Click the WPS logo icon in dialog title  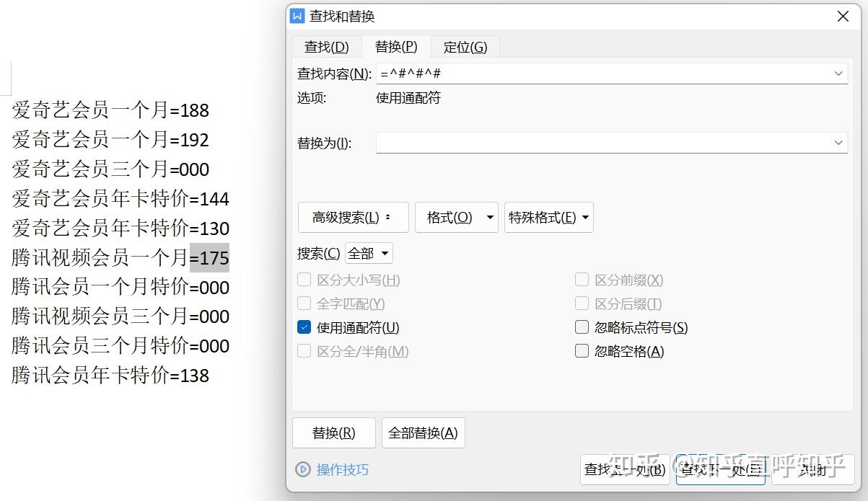pos(297,16)
